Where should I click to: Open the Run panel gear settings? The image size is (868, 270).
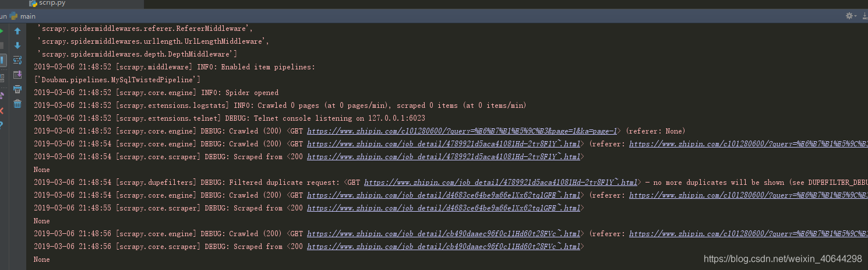coord(849,16)
